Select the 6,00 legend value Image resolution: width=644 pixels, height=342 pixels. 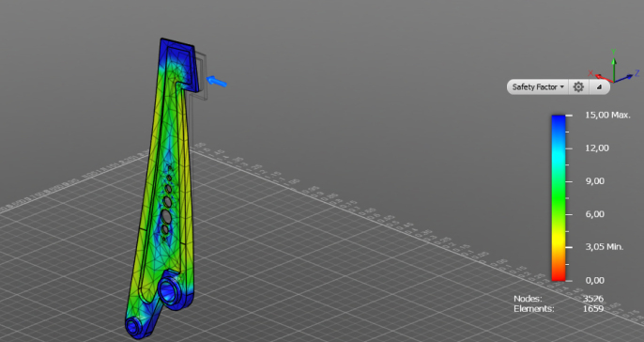point(595,214)
